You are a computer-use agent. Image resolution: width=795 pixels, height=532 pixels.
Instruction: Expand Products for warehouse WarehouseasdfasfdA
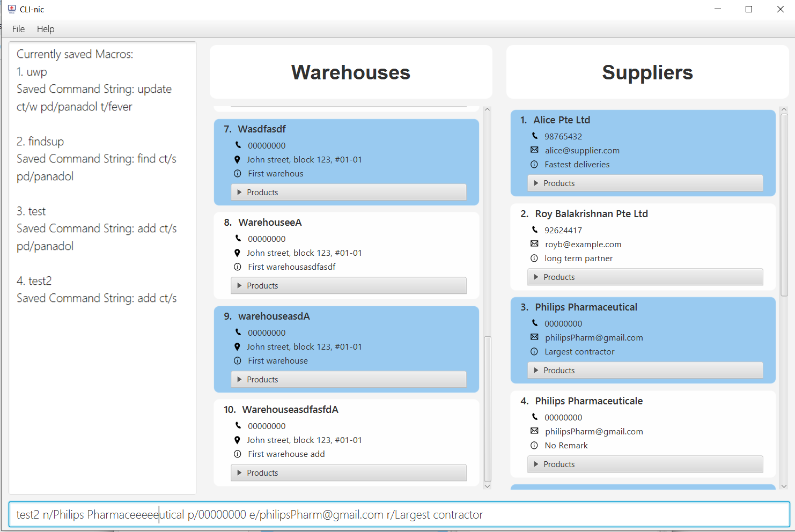pos(349,472)
